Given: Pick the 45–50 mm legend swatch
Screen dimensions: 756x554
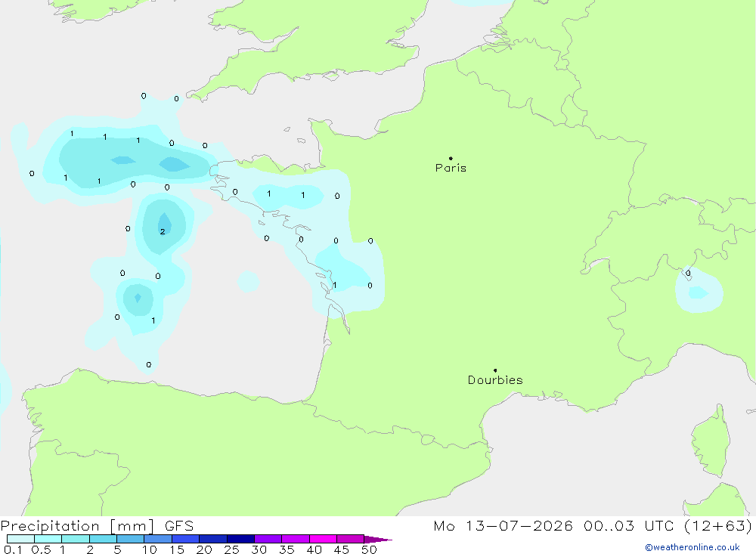Looking at the screenshot, I should [351, 539].
